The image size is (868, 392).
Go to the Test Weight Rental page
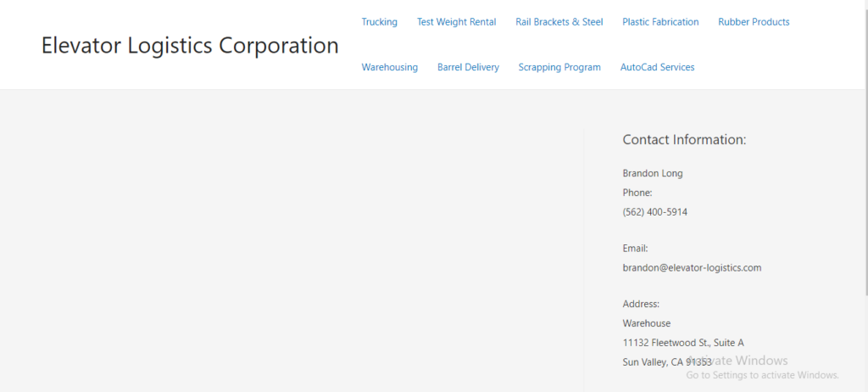(x=456, y=22)
